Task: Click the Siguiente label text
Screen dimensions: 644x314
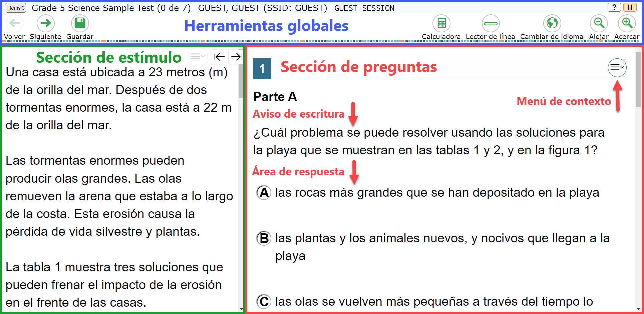Action: [x=45, y=37]
